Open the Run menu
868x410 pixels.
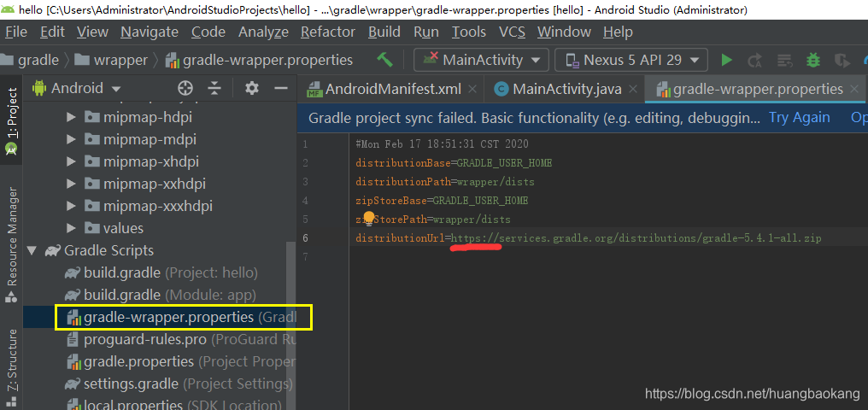tap(426, 32)
